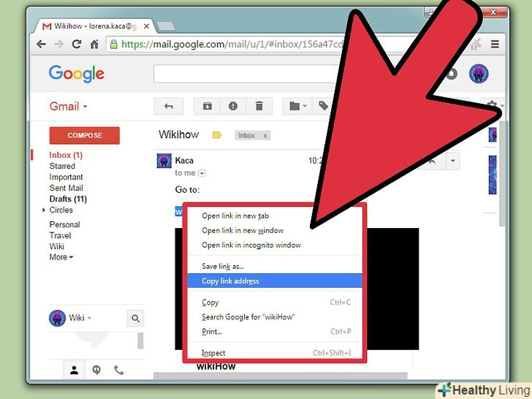Open account avatar at top right
The width and height of the screenshot is (532, 399).
pyautogui.click(x=479, y=74)
